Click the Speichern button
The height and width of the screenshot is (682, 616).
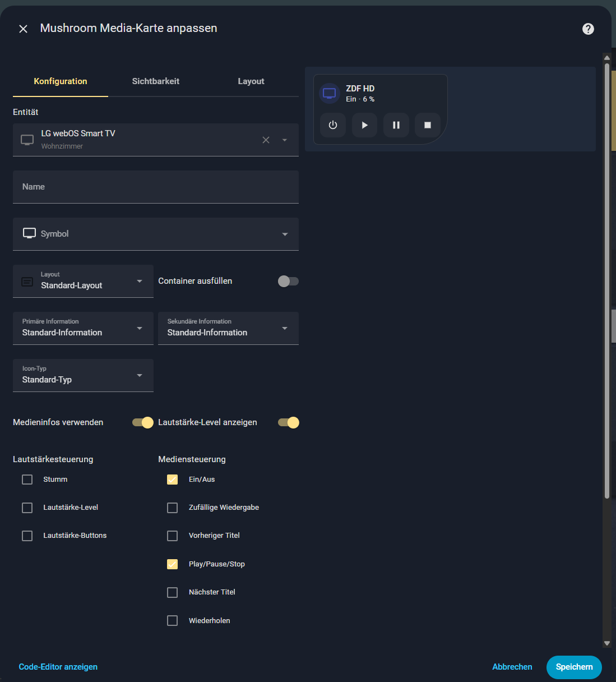tap(573, 667)
